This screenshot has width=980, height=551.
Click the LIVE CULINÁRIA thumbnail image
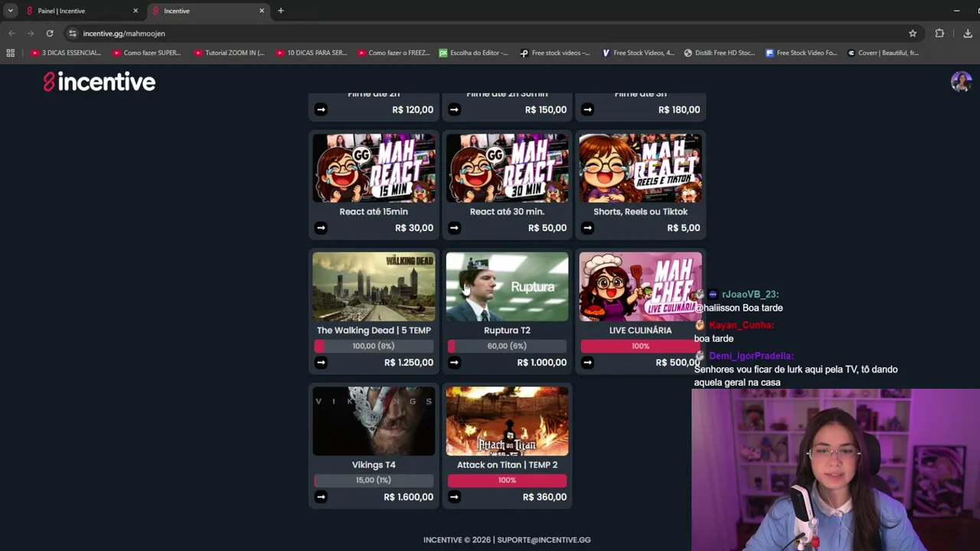pyautogui.click(x=640, y=287)
